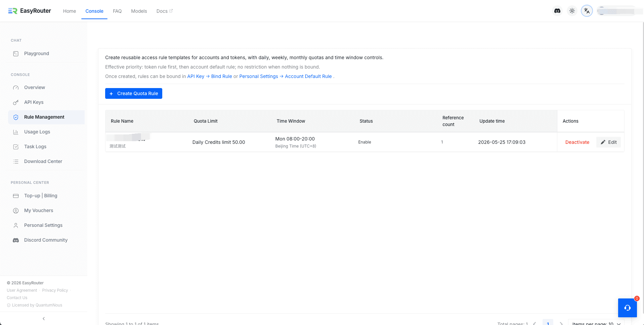Select Rule Management in the sidebar
The height and width of the screenshot is (325, 644).
(x=46, y=117)
